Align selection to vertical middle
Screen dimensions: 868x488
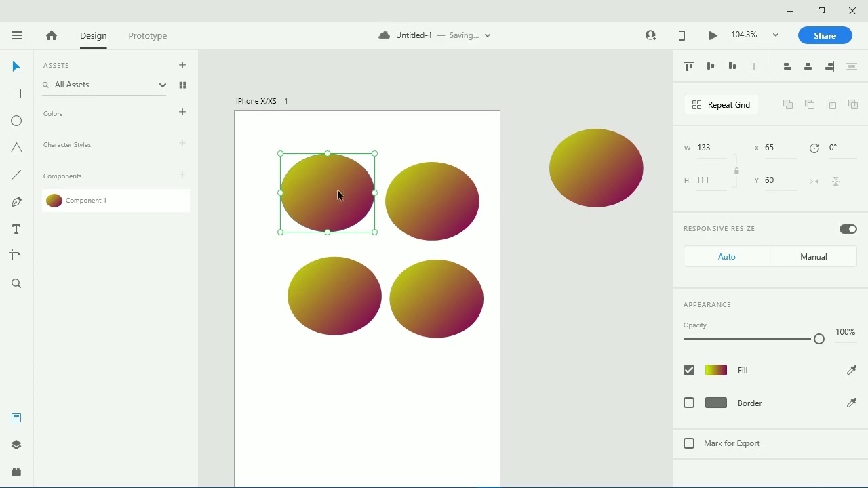click(711, 66)
